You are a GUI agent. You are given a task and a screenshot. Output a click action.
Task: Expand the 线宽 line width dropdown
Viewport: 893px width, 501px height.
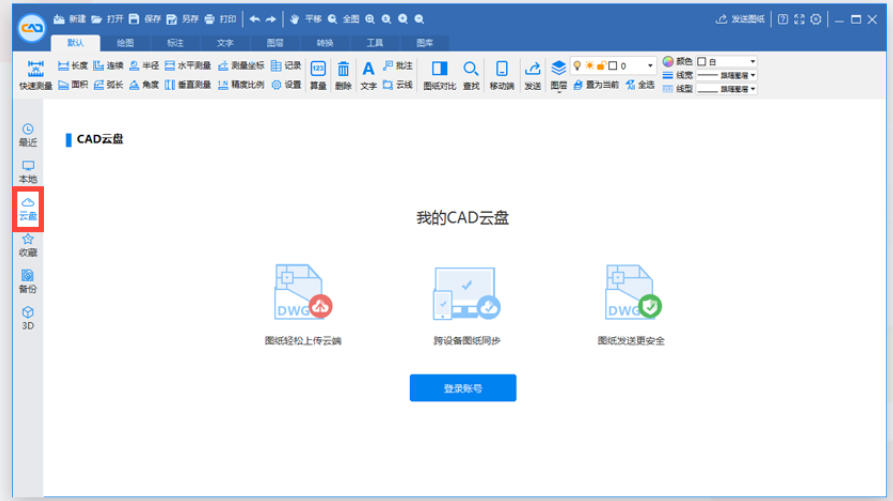pyautogui.click(x=753, y=75)
